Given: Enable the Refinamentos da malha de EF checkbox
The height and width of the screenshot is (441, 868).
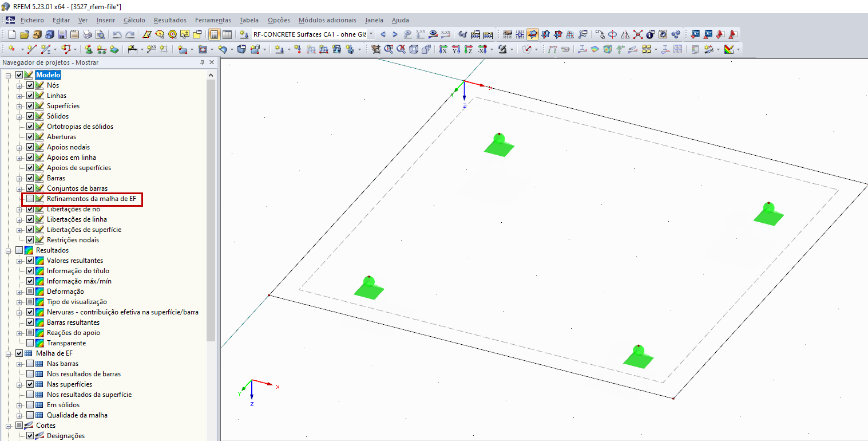Looking at the screenshot, I should 30,199.
